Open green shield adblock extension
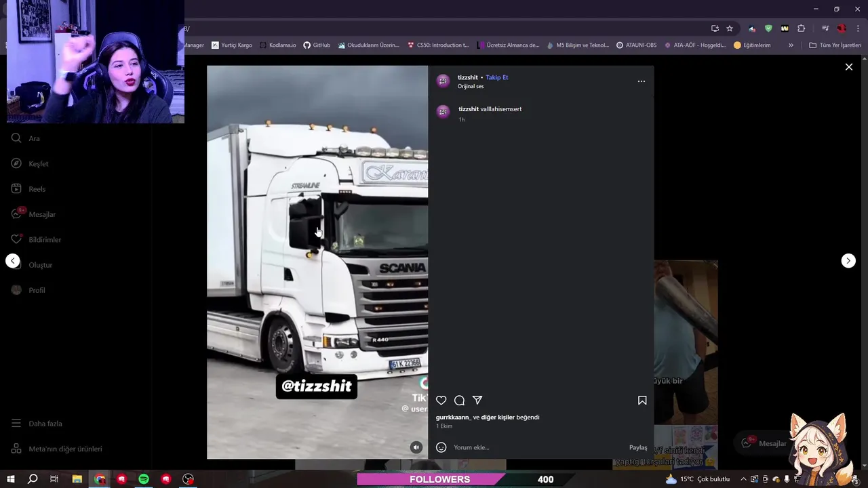 pyautogui.click(x=768, y=28)
